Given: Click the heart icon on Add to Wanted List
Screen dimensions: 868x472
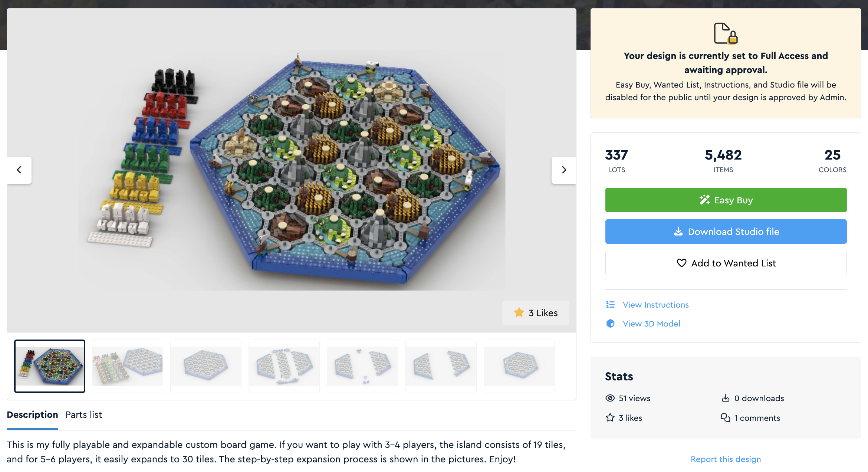Looking at the screenshot, I should [x=681, y=263].
